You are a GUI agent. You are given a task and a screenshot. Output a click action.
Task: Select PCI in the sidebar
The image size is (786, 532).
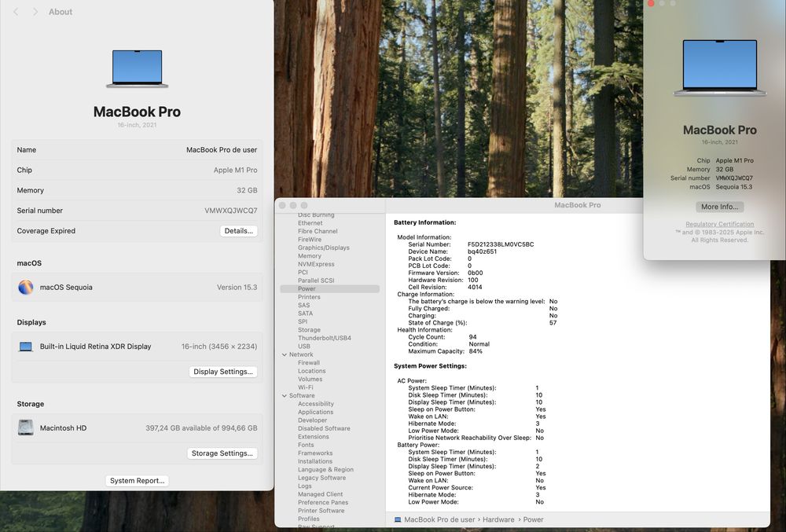(x=303, y=273)
